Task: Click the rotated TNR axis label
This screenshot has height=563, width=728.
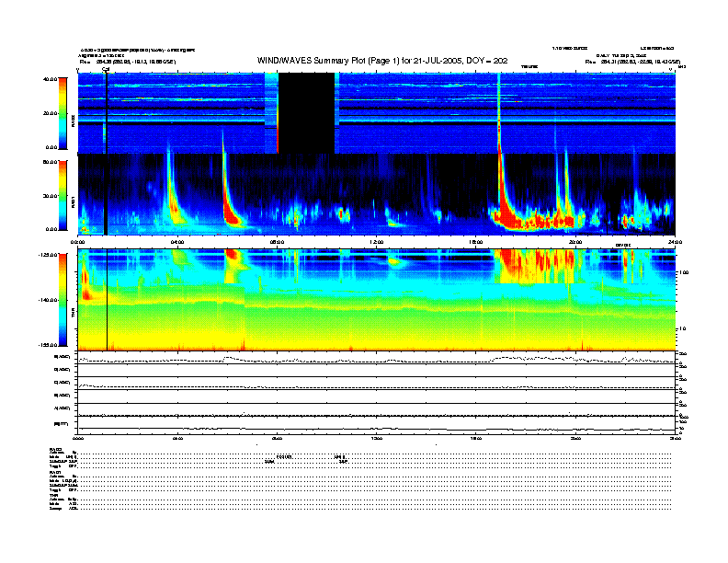Action: point(73,315)
